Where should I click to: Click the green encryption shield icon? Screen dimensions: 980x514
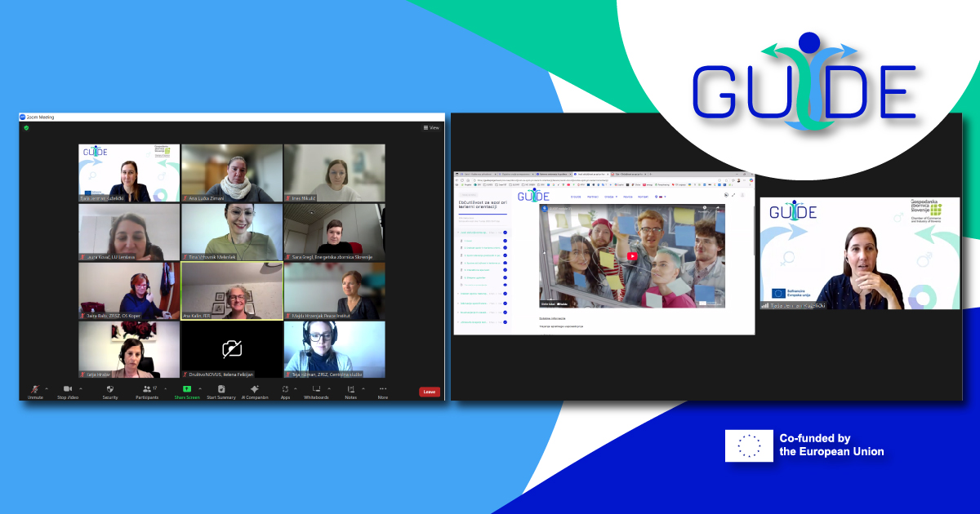tap(26, 128)
